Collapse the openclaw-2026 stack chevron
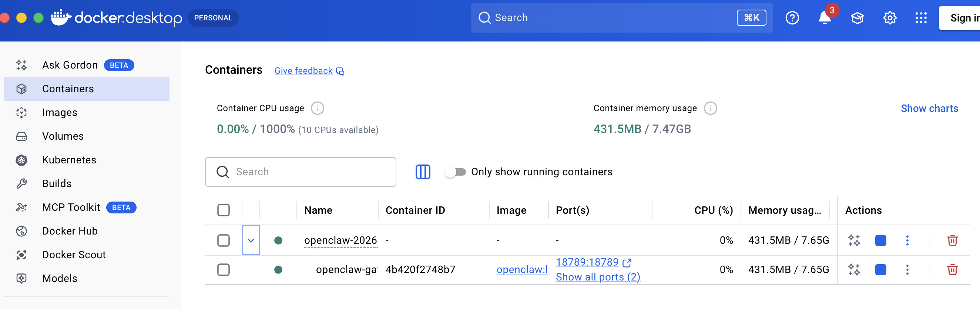980x309 pixels. click(x=251, y=240)
